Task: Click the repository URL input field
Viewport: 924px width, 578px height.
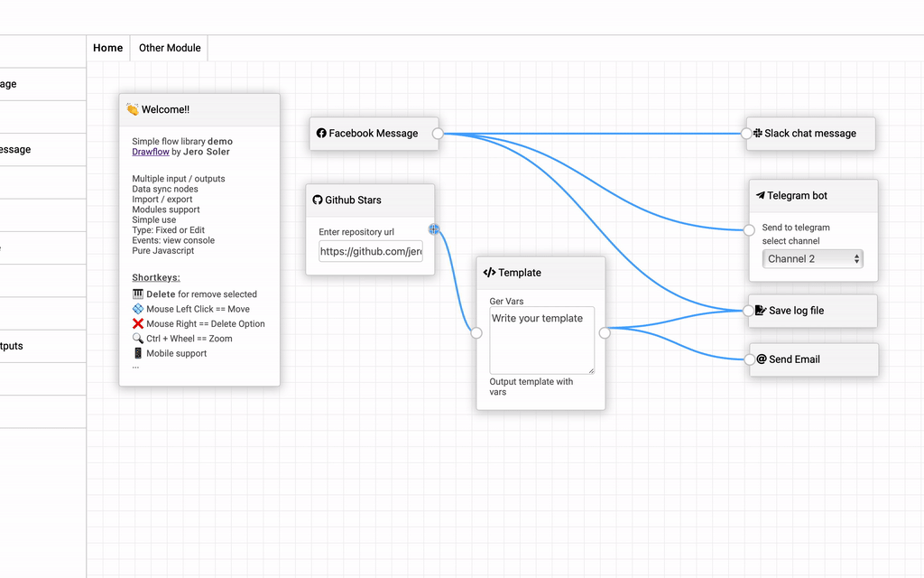Action: click(371, 251)
